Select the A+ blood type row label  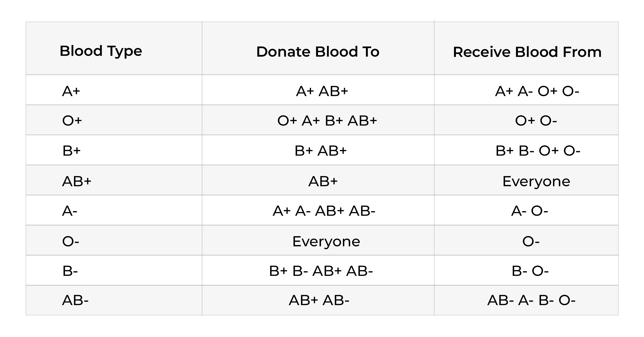[71, 91]
